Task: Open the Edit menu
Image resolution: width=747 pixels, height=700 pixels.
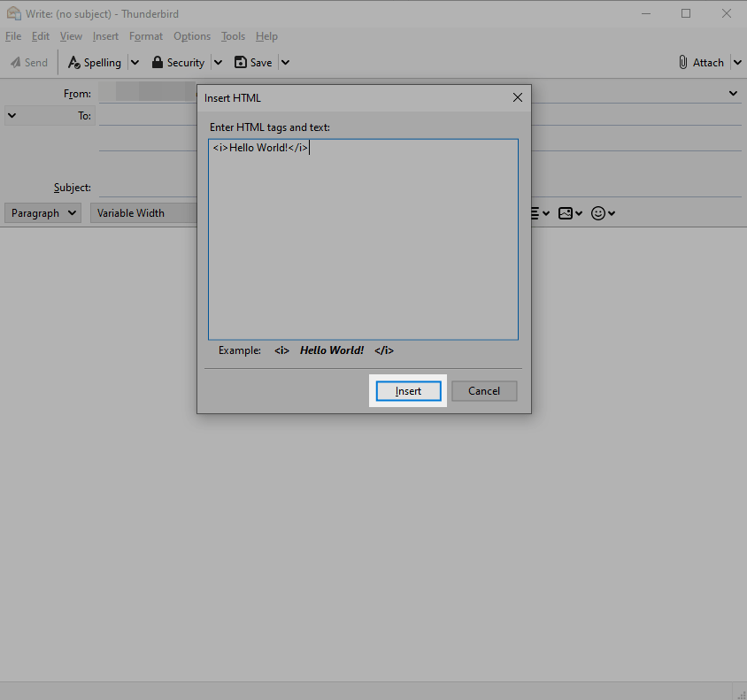Action: [x=41, y=36]
